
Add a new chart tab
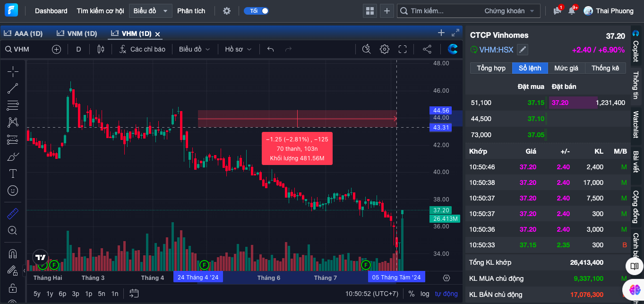click(x=441, y=33)
